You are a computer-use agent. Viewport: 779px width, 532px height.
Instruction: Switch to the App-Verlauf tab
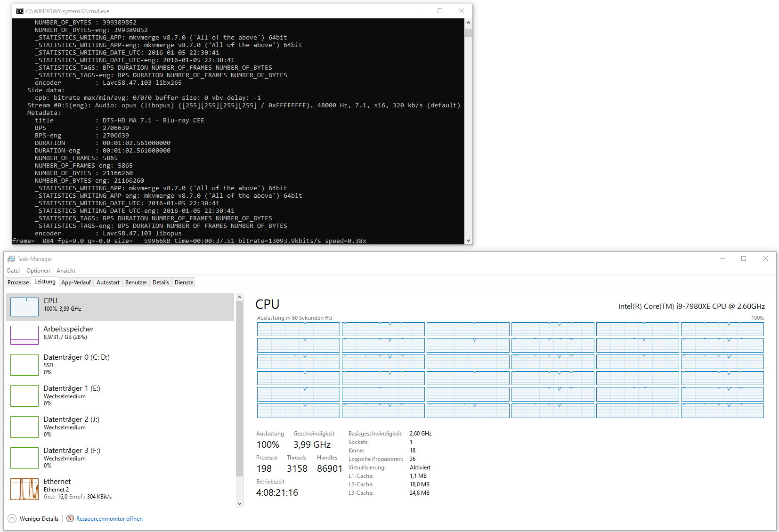coord(76,282)
